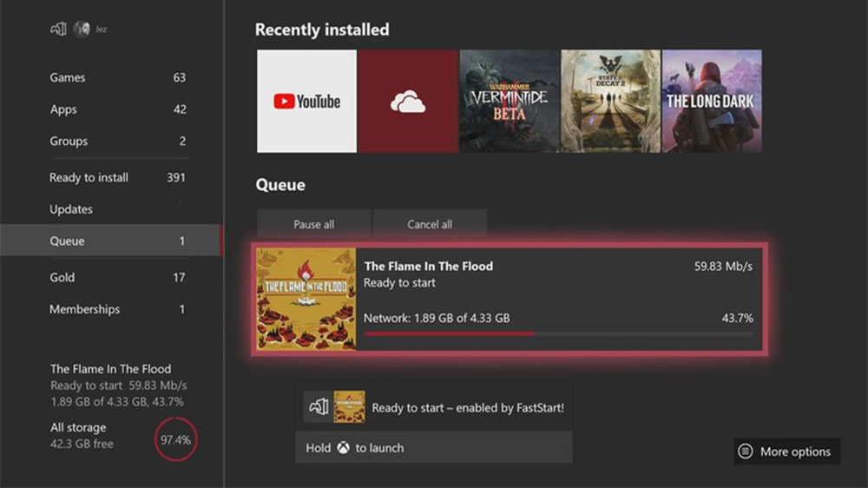
Task: Launch the YouTube app tile
Action: tap(306, 101)
